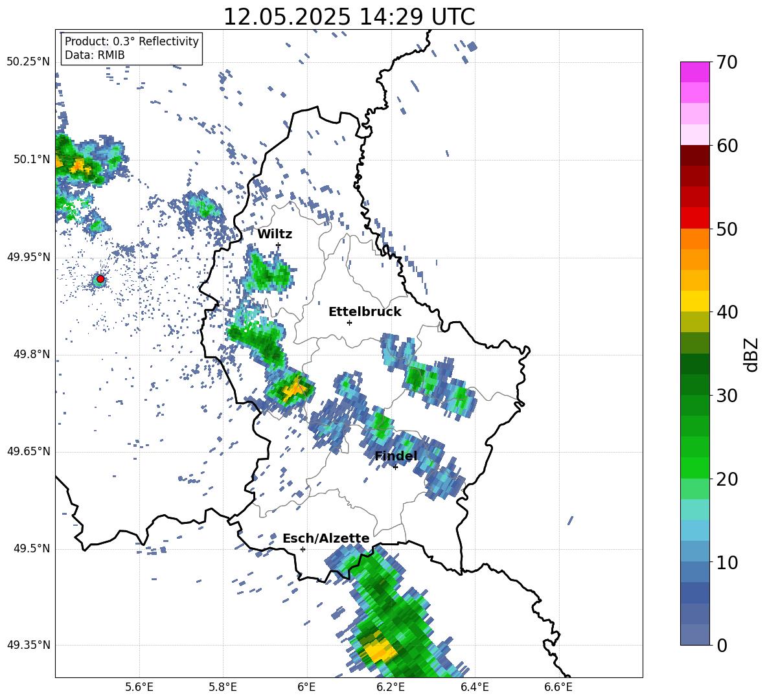The height and width of the screenshot is (700, 767).
Task: Click the latitude label 49.8°N
Action: (x=31, y=354)
